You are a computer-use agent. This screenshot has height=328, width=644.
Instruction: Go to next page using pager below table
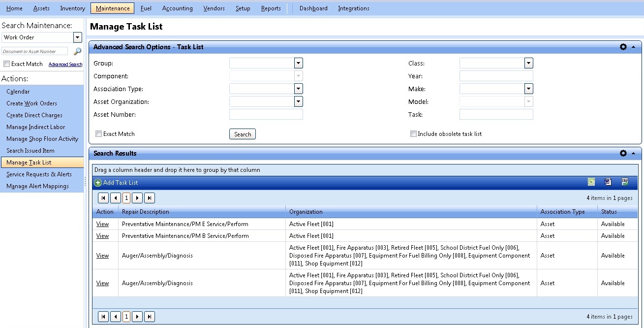[137, 317]
